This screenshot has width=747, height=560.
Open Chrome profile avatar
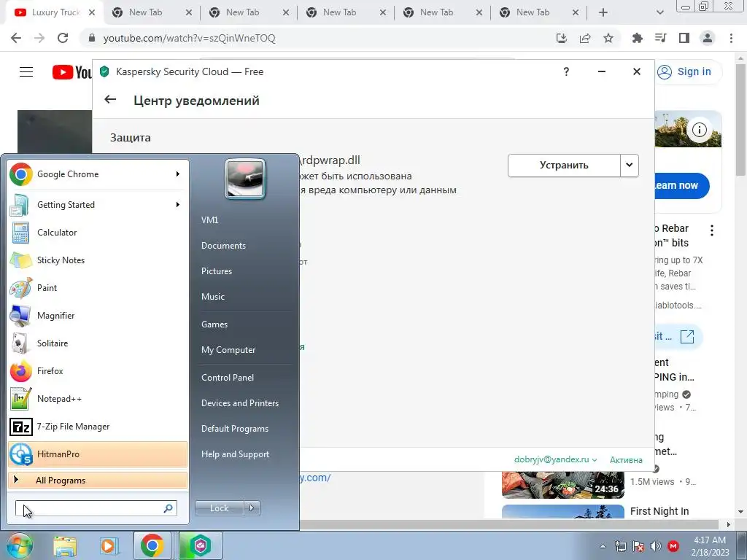708,38
